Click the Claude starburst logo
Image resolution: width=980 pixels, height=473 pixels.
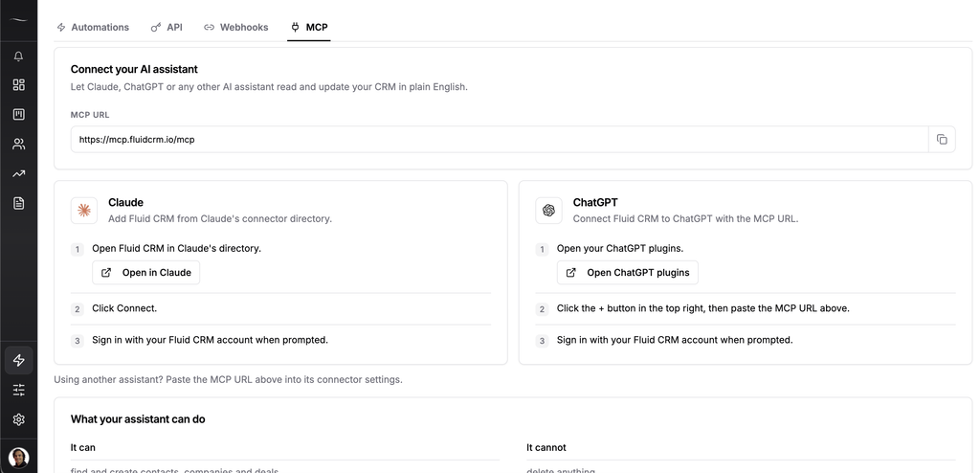pyautogui.click(x=84, y=211)
